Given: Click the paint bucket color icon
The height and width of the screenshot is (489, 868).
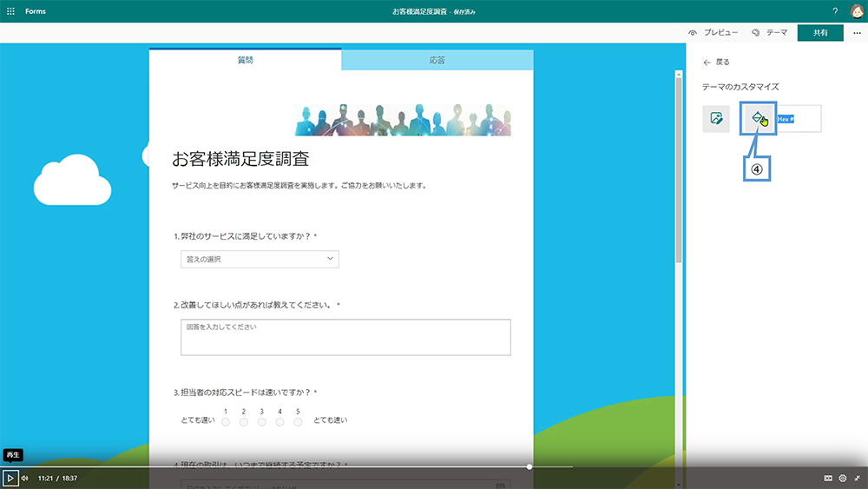Looking at the screenshot, I should pyautogui.click(x=759, y=118).
